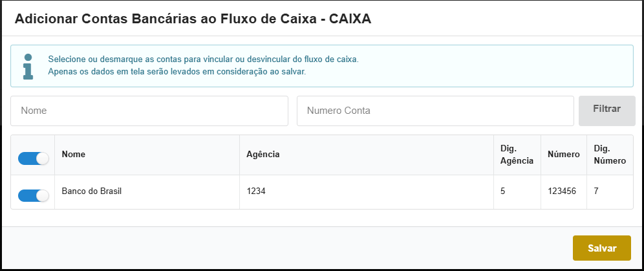Click the account digit cell showing 7
The image size is (644, 271).
click(596, 191)
